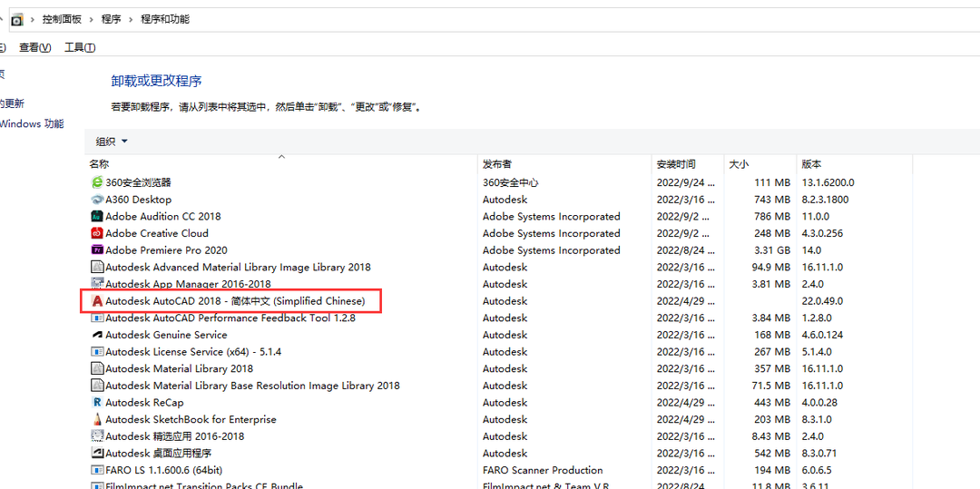Select Adobe Premiere Pro 2020 entry name
This screenshot has width=980, height=489.
(166, 250)
